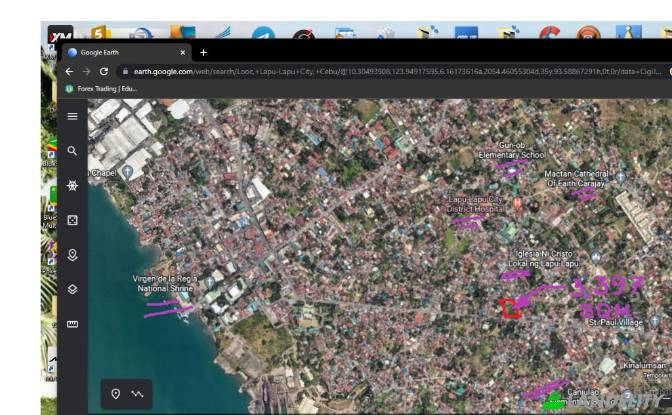Click the I'm Feeling Lucky dice icon

tap(72, 220)
